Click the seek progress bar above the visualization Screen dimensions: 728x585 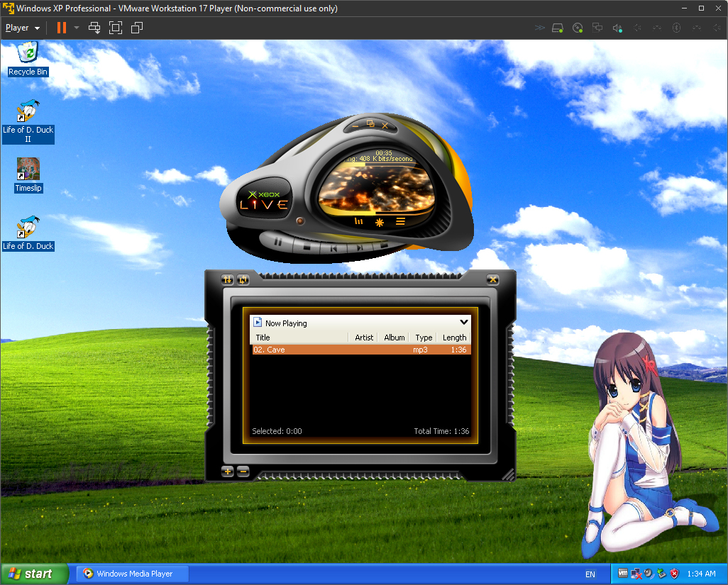pos(383,164)
